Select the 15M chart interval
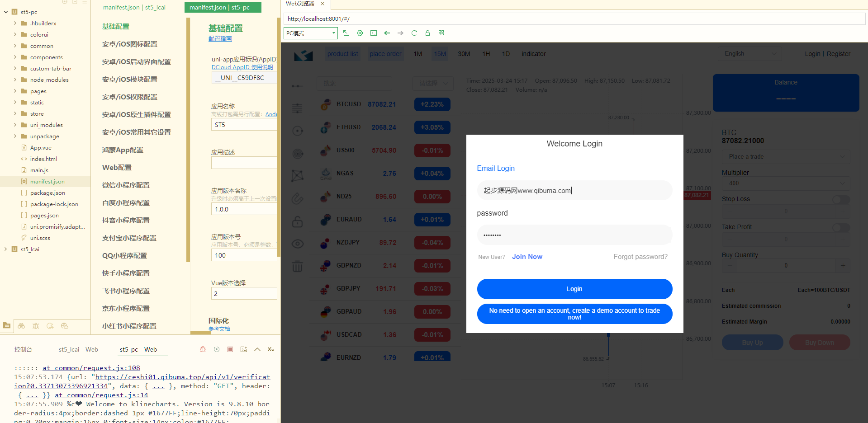868x423 pixels. (x=440, y=54)
